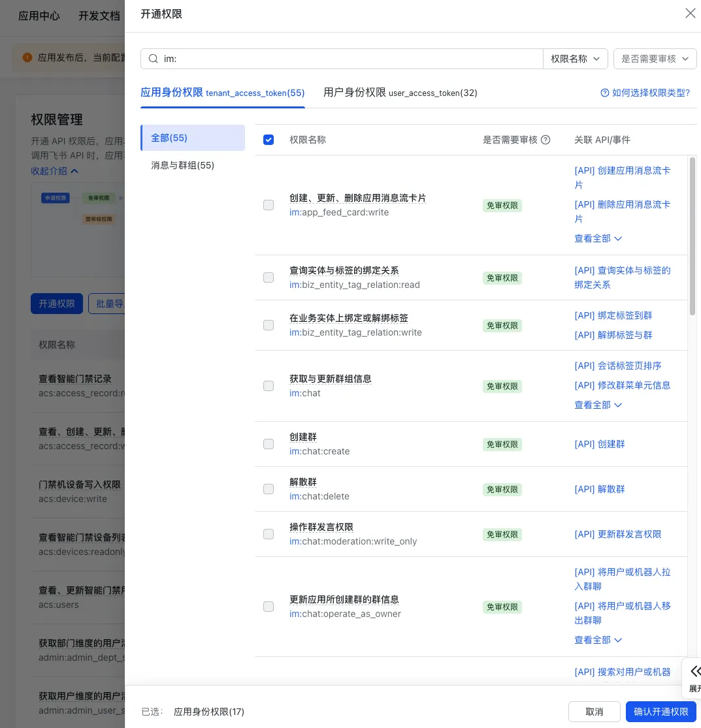The width and height of the screenshot is (701, 728).
Task: Expand 查看全部 in operate_as_owner row
Action: [x=598, y=640]
